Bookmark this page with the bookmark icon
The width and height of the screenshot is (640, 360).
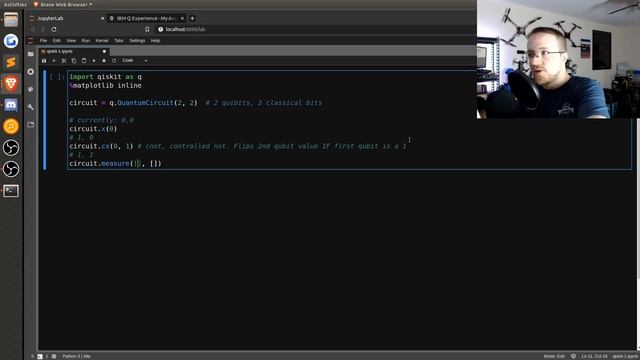point(147,29)
